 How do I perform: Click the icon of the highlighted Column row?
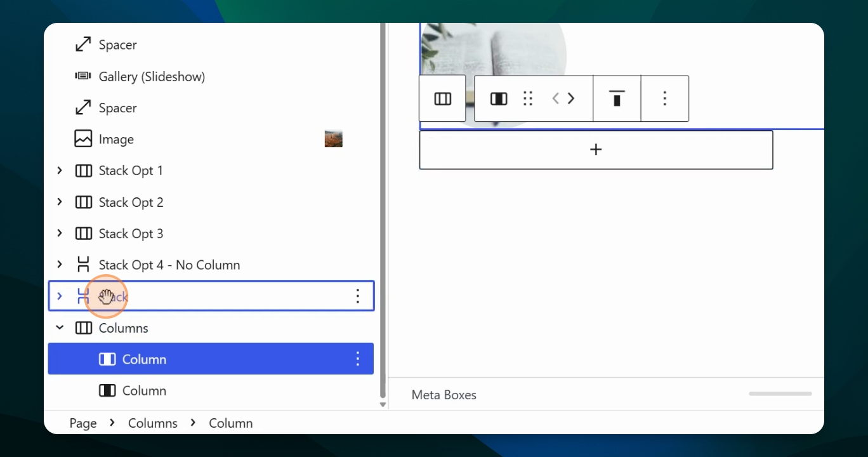click(x=107, y=359)
